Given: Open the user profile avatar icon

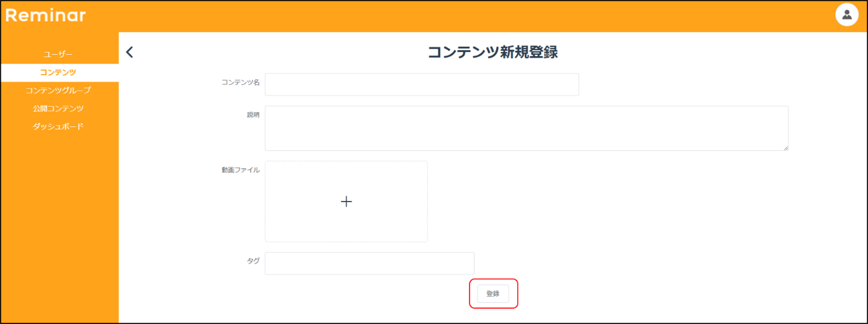Looking at the screenshot, I should [847, 15].
